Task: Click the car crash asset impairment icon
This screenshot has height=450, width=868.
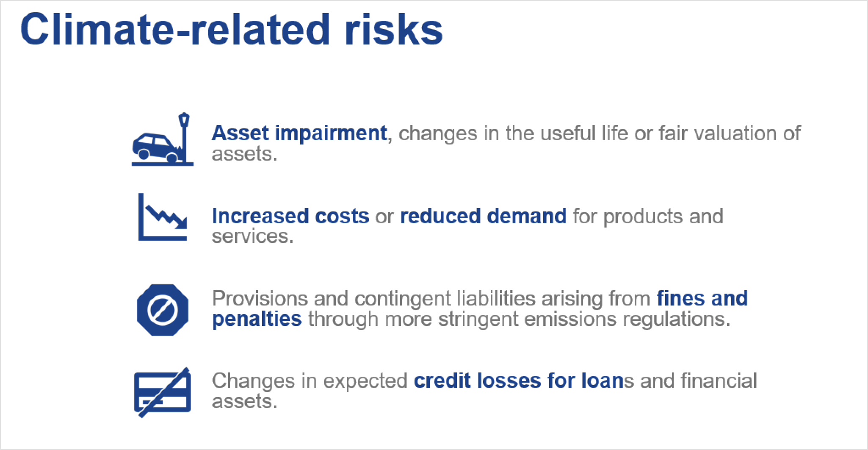Action: coord(163,139)
